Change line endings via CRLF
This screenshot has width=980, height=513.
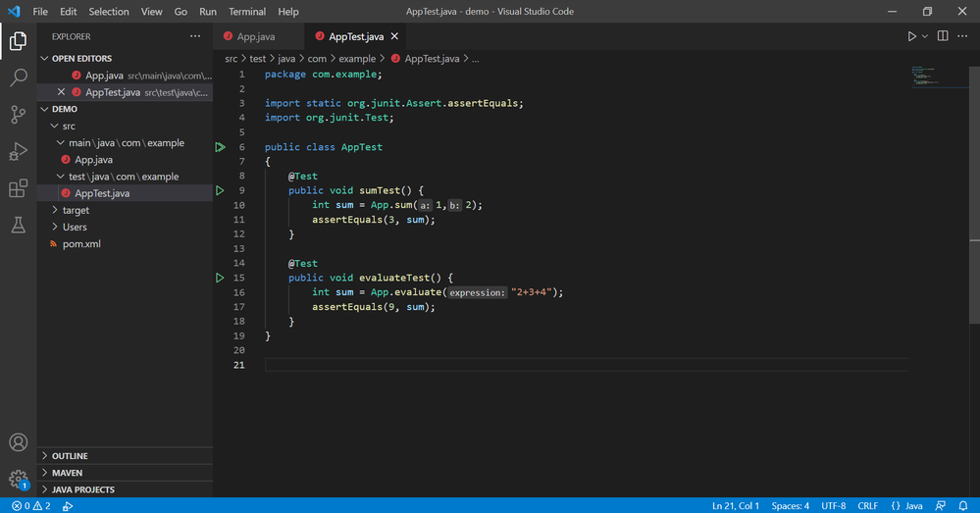tap(867, 505)
